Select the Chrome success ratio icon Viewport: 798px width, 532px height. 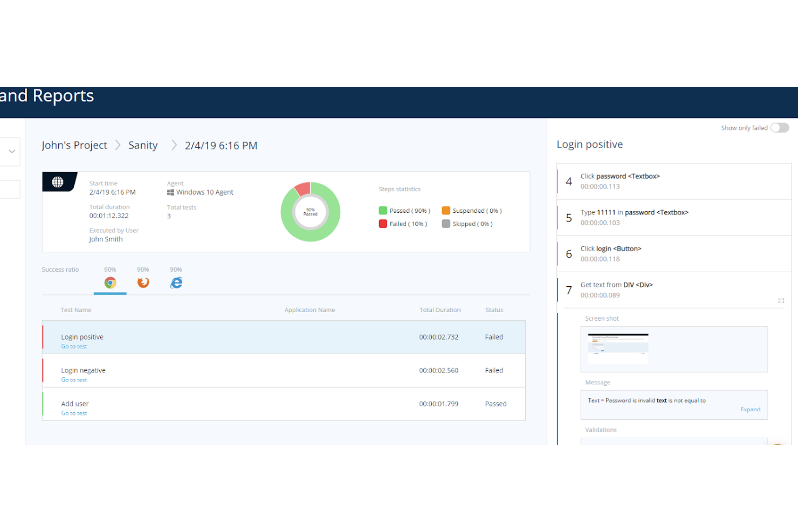click(x=110, y=282)
